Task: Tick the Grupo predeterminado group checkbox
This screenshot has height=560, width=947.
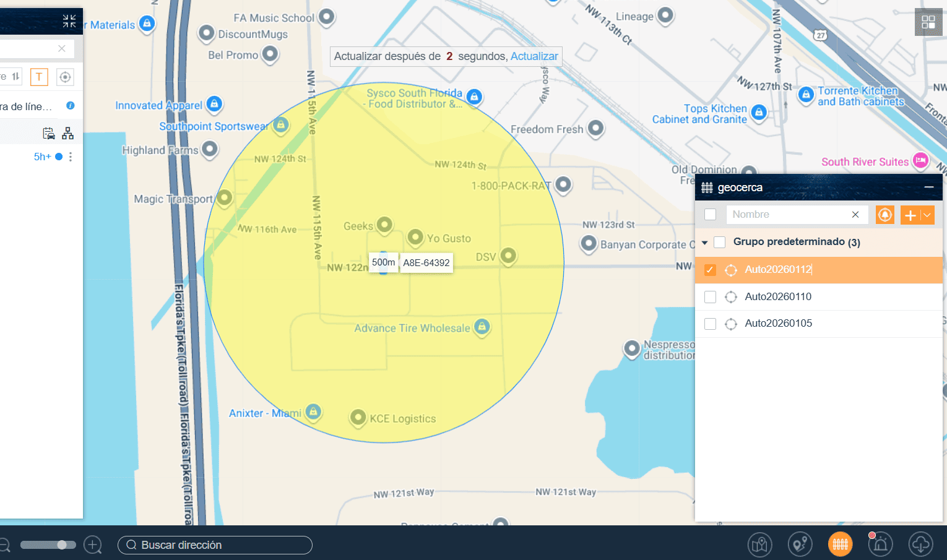Action: [719, 242]
